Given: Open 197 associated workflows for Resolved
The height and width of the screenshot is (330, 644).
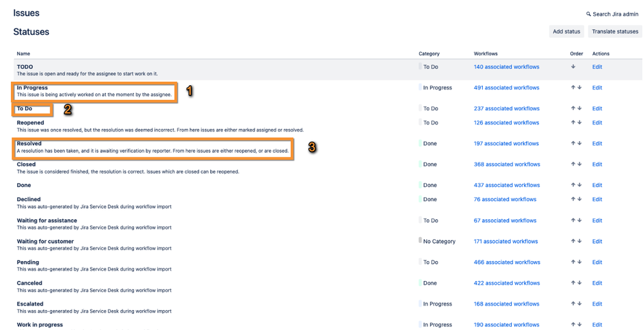Looking at the screenshot, I should point(506,143).
